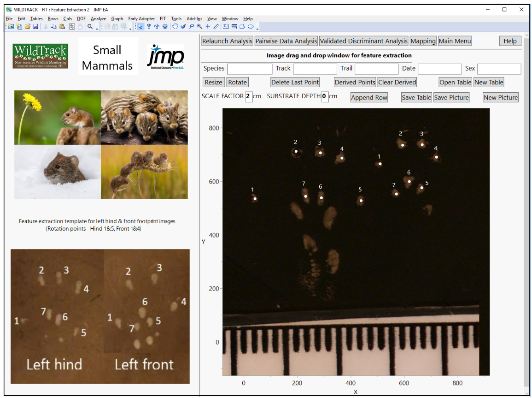Click Delete Last Point
The width and height of the screenshot is (532, 398).
pyautogui.click(x=295, y=82)
